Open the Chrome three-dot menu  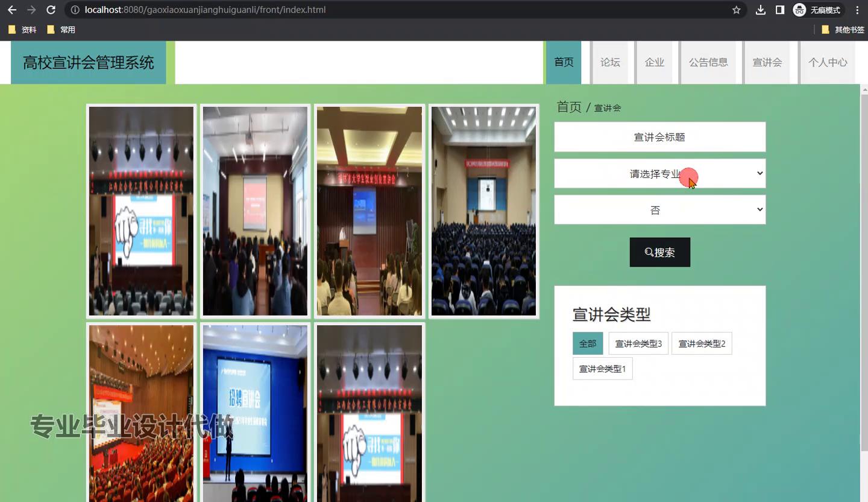point(857,10)
